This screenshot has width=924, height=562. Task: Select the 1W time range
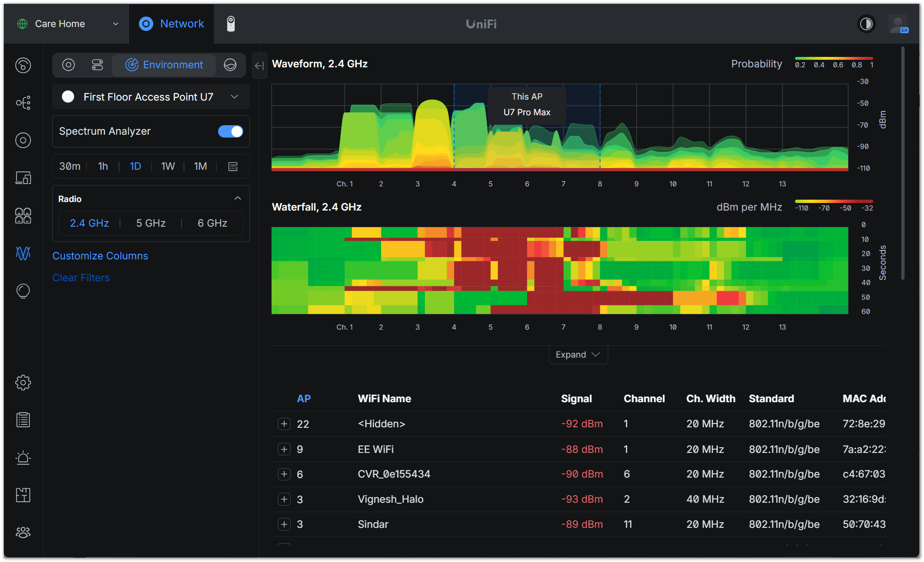pos(168,166)
